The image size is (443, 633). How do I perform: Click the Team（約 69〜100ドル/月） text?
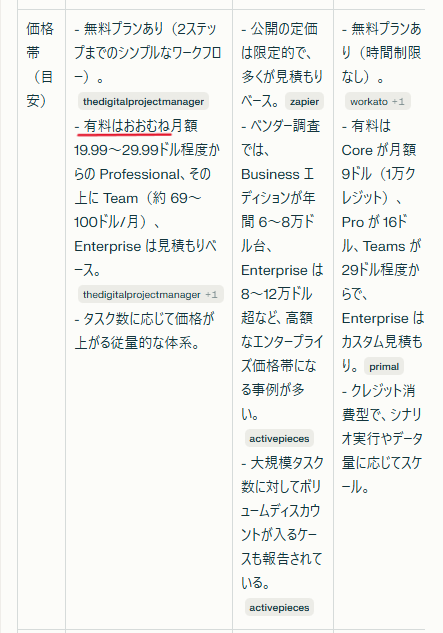click(x=137, y=210)
